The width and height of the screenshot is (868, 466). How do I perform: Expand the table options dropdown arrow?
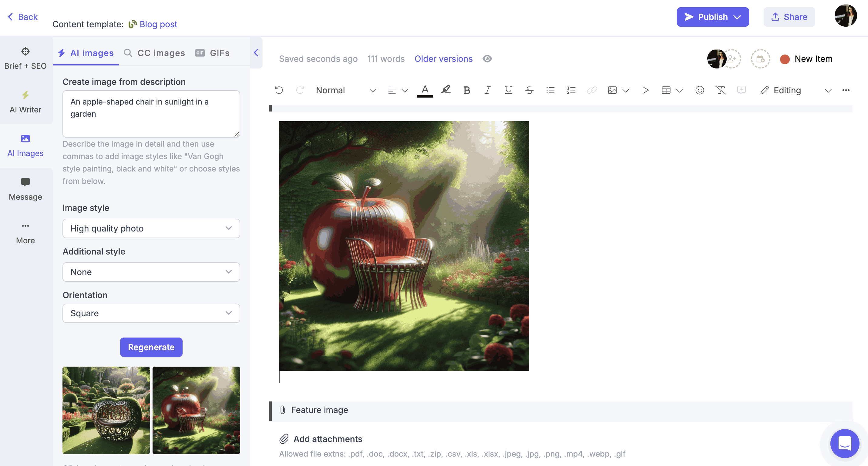tap(680, 91)
